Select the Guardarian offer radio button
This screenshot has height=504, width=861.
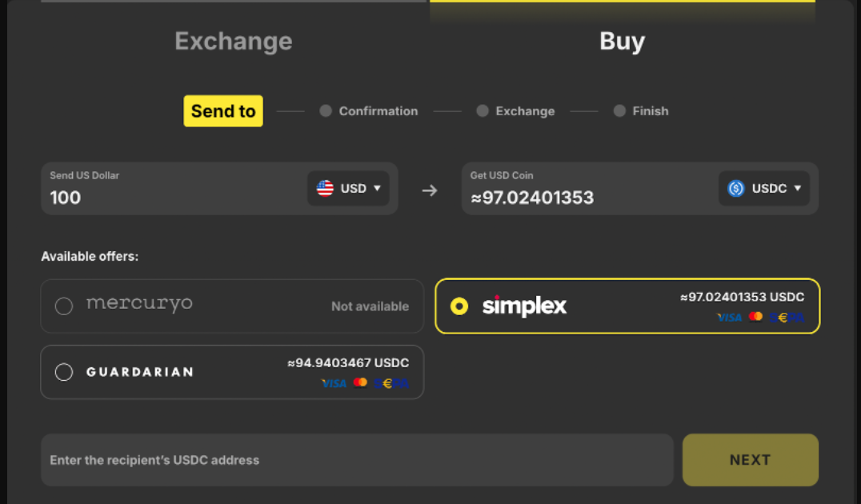tap(64, 372)
